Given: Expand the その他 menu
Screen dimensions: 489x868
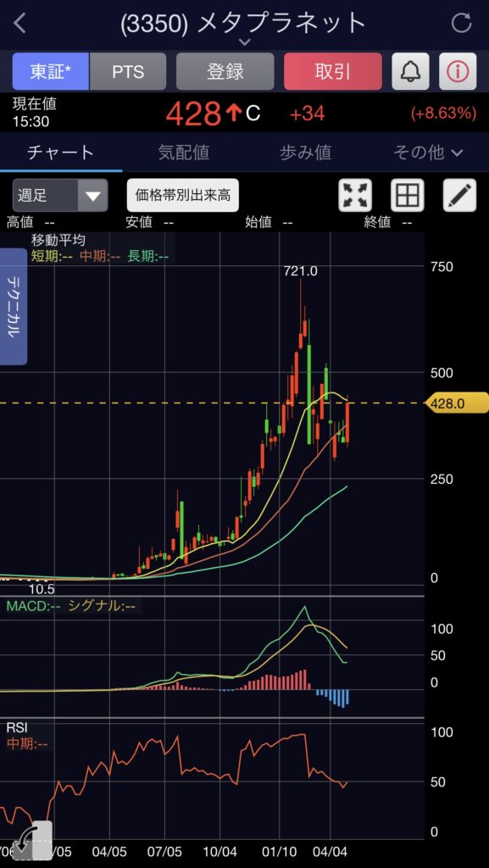Looking at the screenshot, I should coord(428,153).
